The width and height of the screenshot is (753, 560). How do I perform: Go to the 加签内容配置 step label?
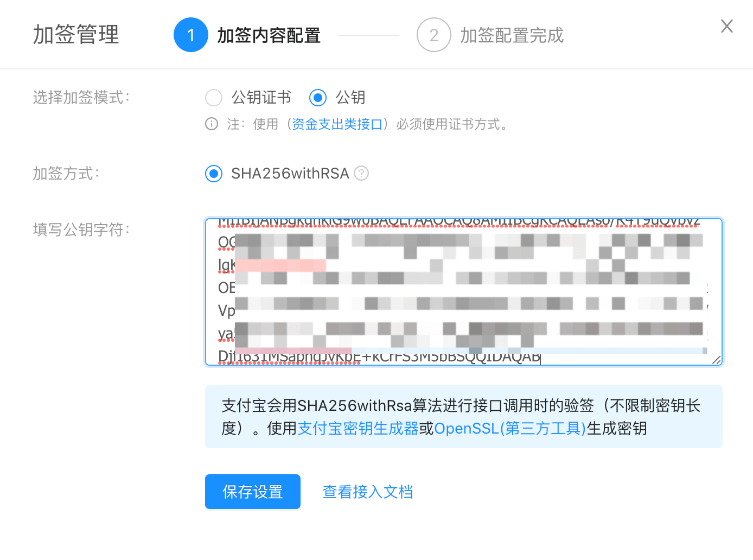coord(269,36)
